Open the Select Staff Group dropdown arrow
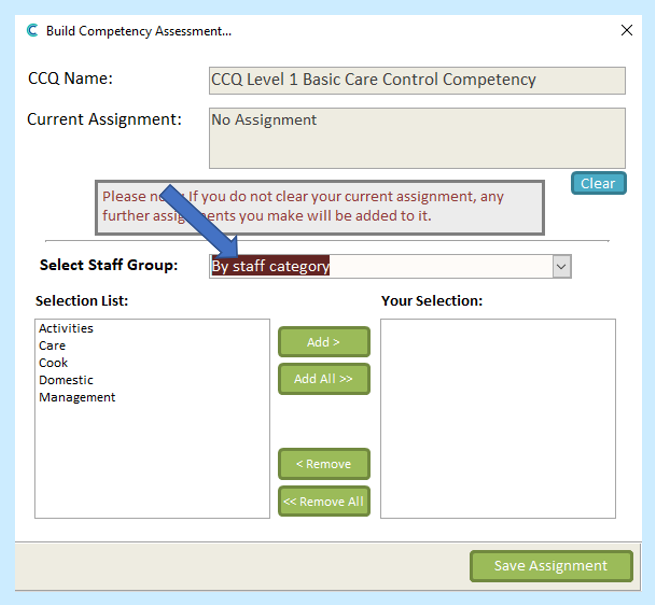 (561, 266)
